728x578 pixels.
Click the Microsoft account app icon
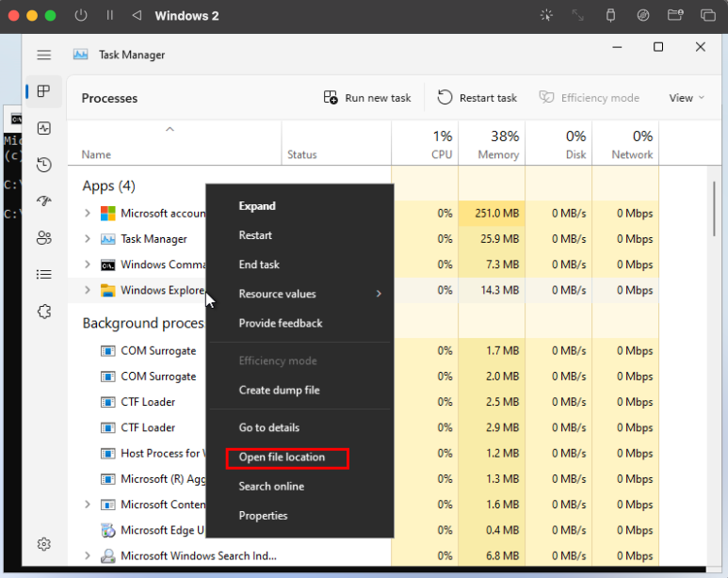click(x=107, y=214)
